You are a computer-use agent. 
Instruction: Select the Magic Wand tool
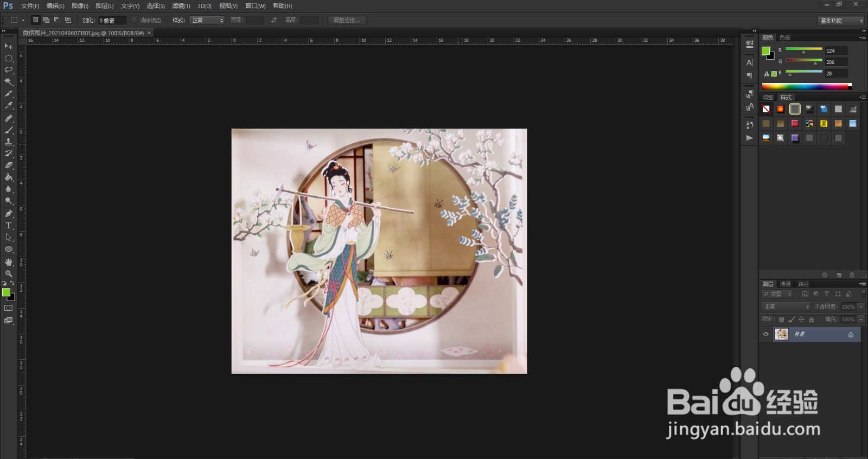(x=8, y=82)
